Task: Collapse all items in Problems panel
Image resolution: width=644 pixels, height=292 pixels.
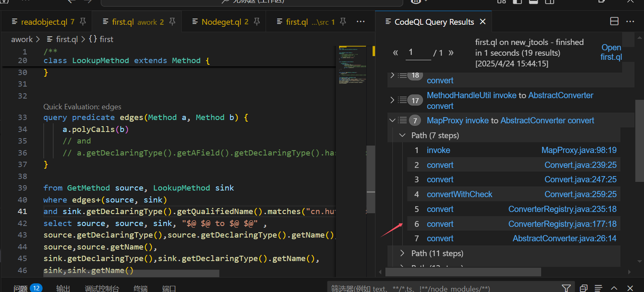Action: 584,288
